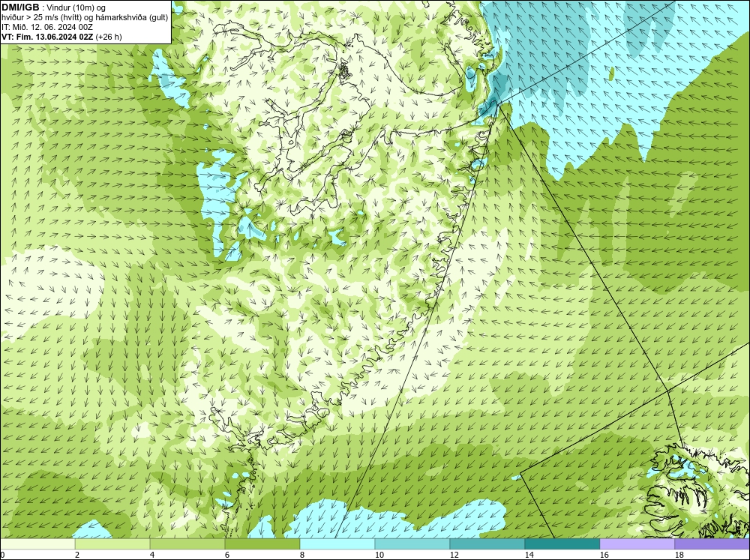
Task: Click the legend scale label 10
Action: pos(379,555)
